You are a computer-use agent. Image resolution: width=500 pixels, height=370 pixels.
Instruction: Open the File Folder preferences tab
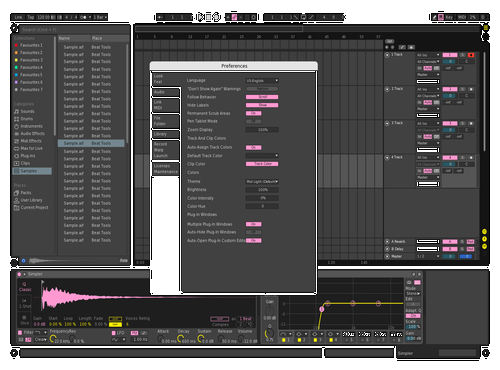point(166,121)
